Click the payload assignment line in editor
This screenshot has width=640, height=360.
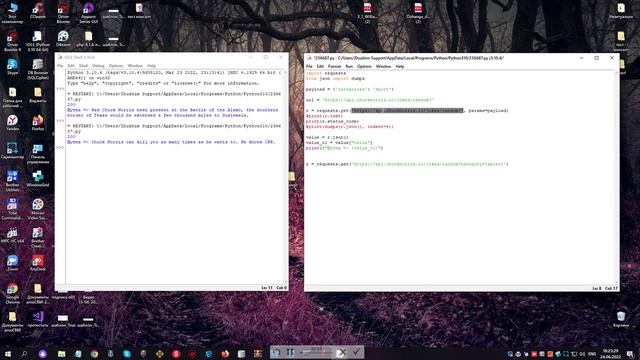pos(350,89)
